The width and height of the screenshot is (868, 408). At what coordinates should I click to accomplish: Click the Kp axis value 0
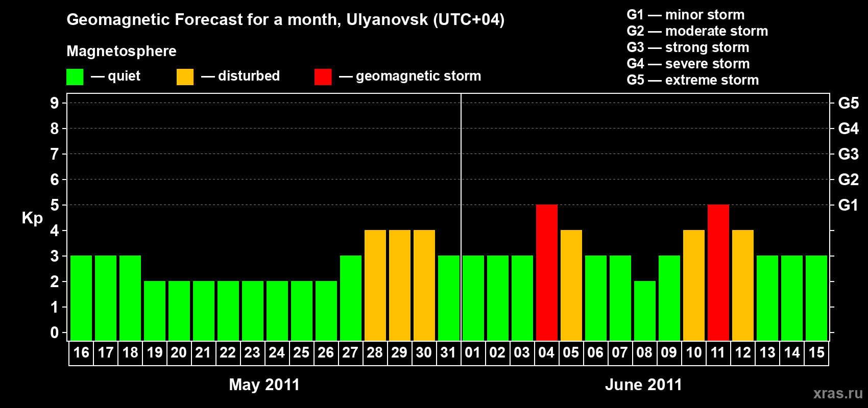[55, 333]
